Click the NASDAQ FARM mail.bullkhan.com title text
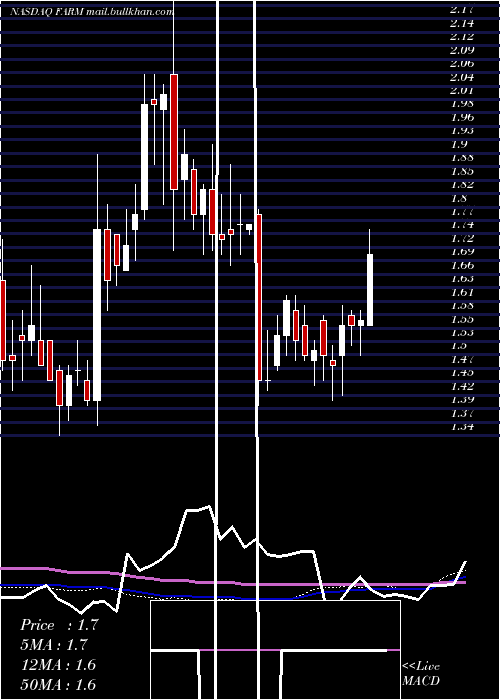 tap(92, 12)
